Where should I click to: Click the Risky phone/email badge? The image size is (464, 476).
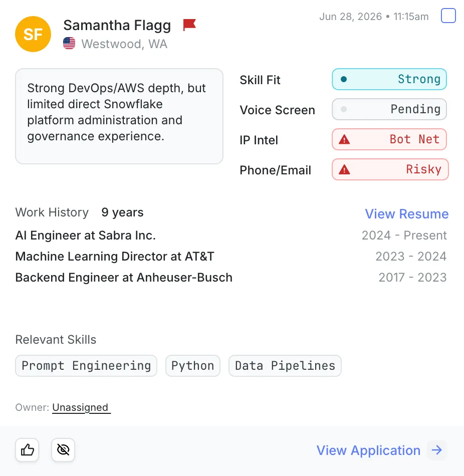[x=390, y=169]
